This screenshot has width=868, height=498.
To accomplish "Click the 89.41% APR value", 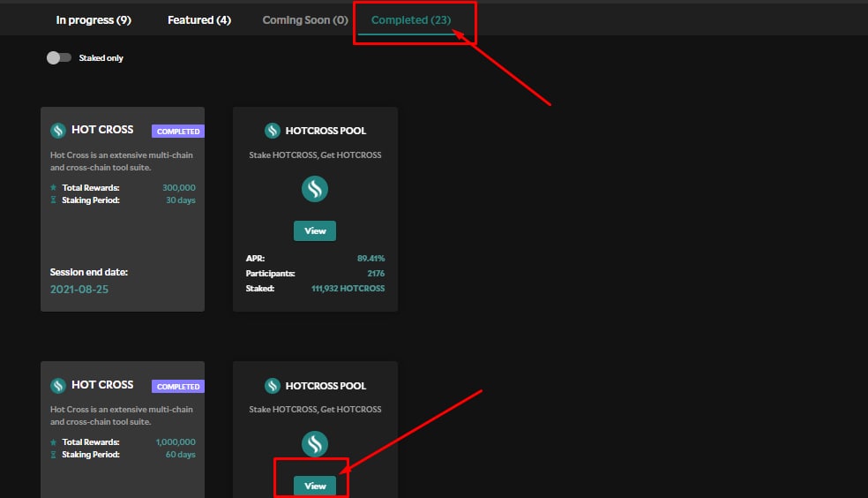I will coord(370,258).
